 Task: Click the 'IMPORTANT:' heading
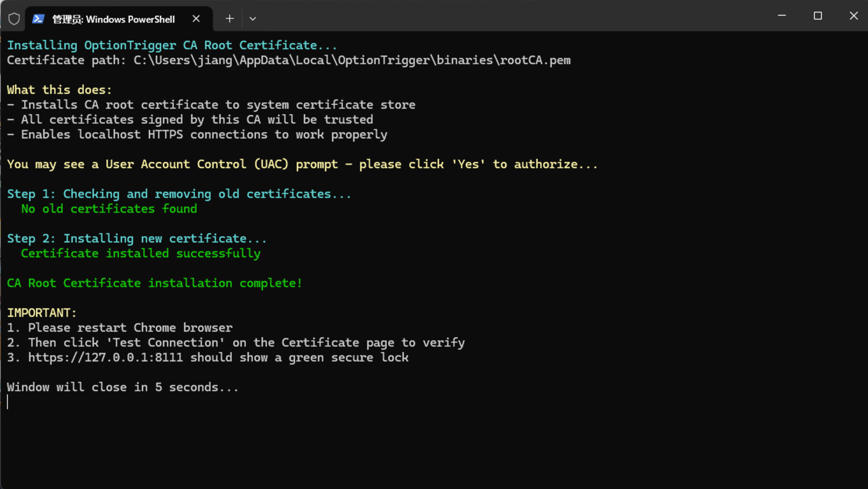pos(42,313)
